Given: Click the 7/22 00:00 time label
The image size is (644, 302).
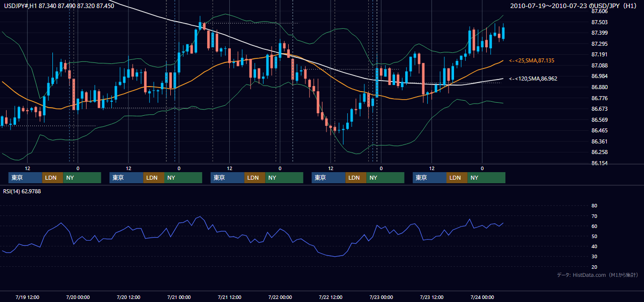Looking at the screenshot, I should click(x=280, y=297).
